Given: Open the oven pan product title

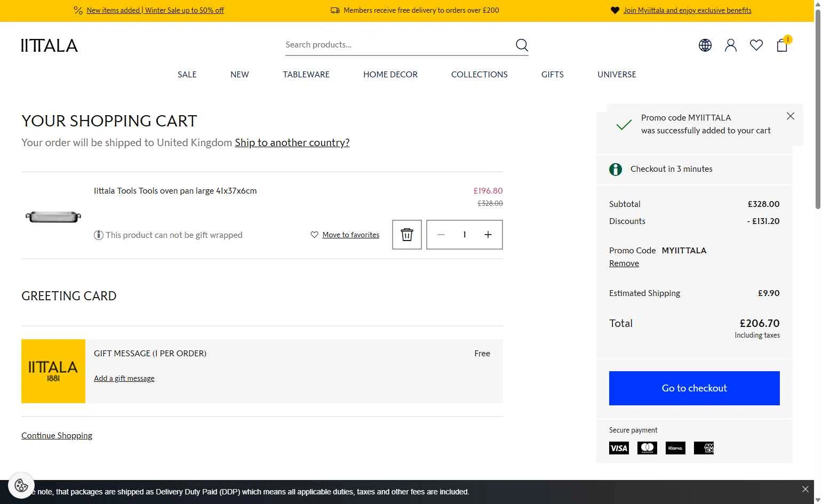Looking at the screenshot, I should point(175,191).
